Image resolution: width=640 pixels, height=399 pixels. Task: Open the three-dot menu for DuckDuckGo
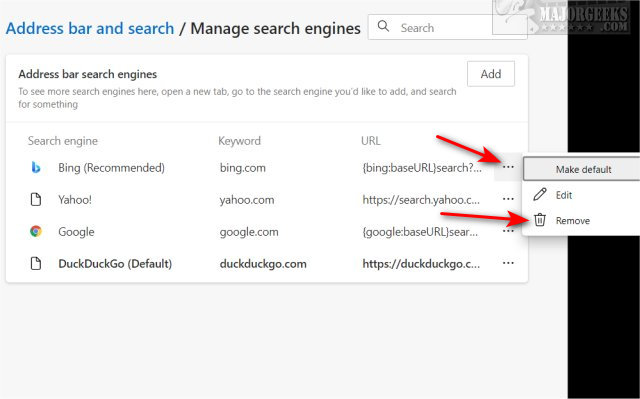point(508,263)
